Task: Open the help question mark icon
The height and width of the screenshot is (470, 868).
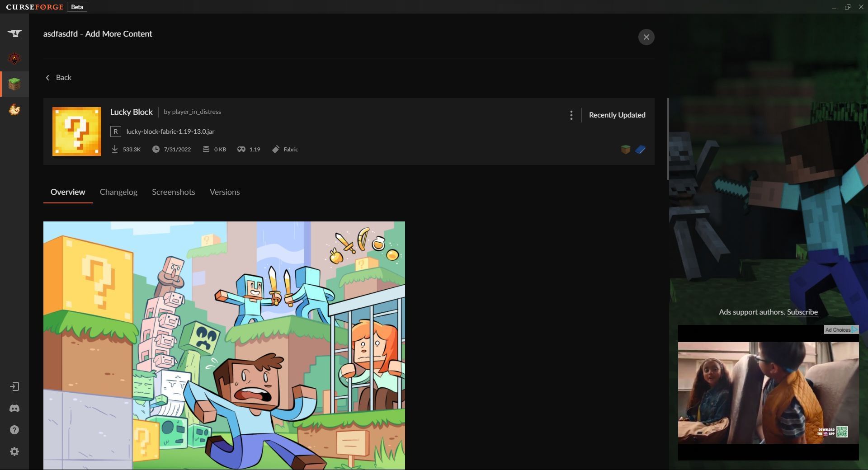Action: pos(14,430)
